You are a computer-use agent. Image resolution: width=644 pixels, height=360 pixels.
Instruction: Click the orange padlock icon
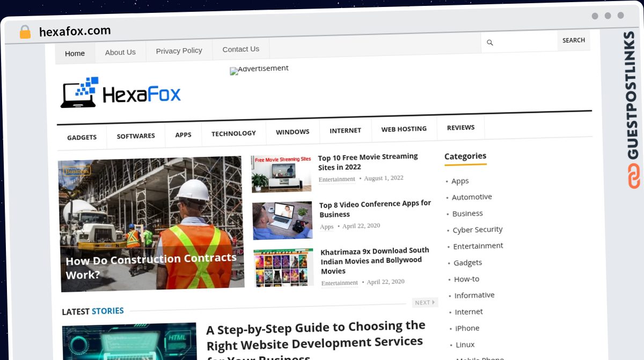click(x=25, y=32)
